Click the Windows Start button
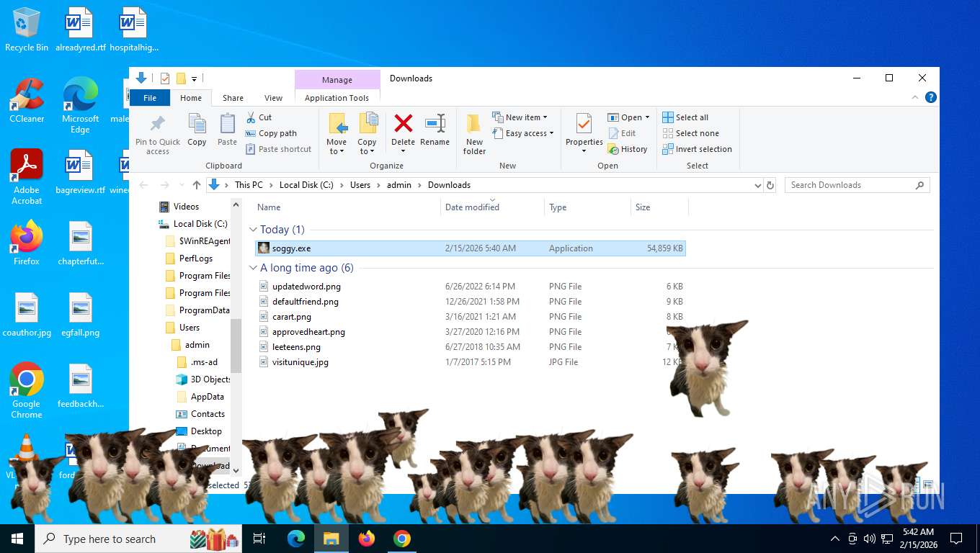 tap(17, 539)
